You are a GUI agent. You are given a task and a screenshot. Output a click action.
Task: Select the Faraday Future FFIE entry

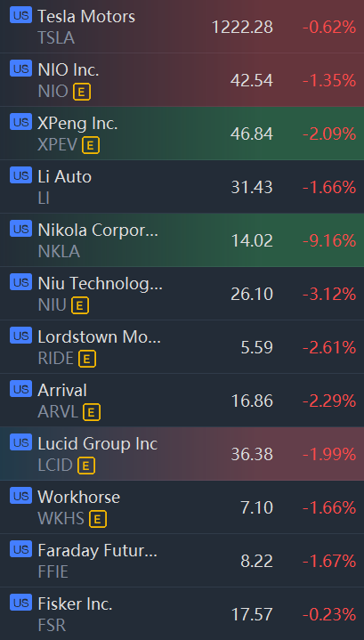coord(182,561)
